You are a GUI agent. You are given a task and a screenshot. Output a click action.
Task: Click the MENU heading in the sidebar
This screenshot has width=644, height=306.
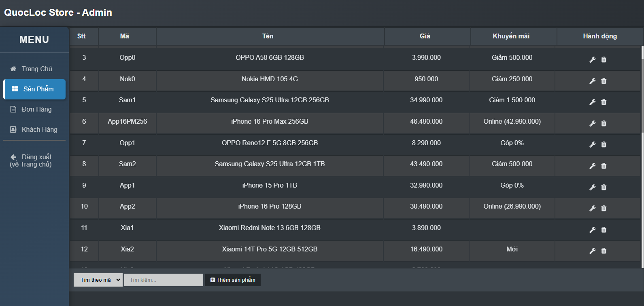pyautogui.click(x=34, y=40)
